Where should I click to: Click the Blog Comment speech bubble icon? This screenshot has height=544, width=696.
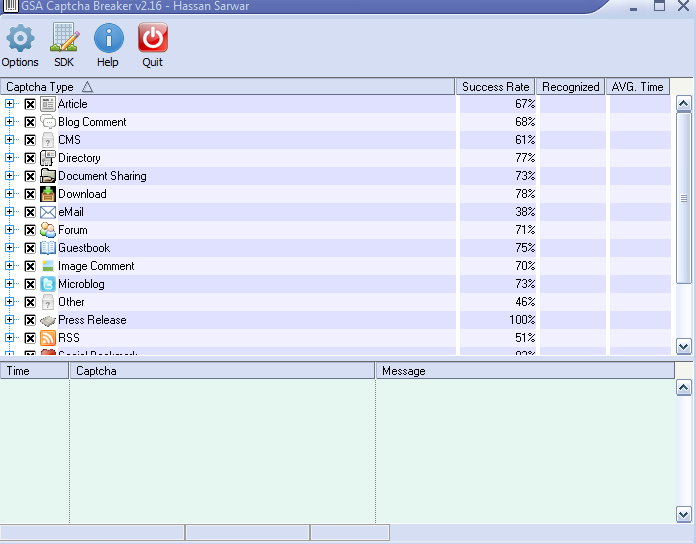tap(48, 122)
